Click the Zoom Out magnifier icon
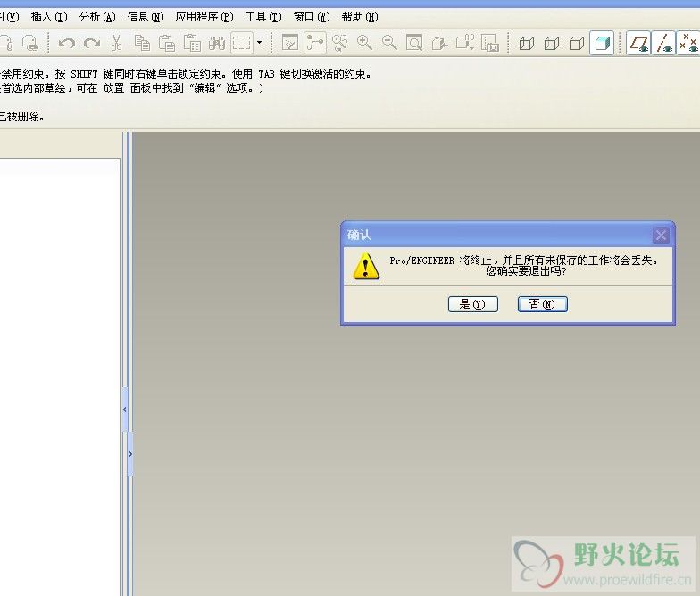Viewport: 700px width, 596px height. pos(389,43)
